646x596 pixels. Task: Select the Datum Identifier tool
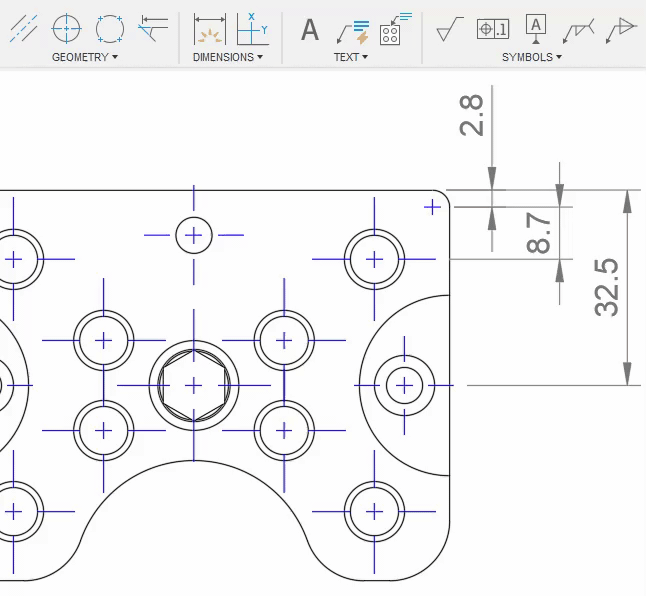coord(536,29)
